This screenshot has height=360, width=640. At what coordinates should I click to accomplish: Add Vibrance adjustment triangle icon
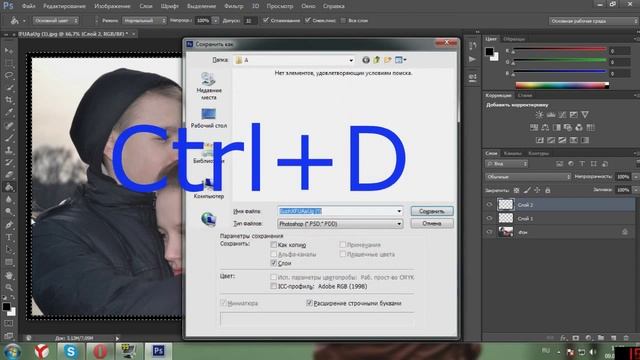click(x=585, y=115)
